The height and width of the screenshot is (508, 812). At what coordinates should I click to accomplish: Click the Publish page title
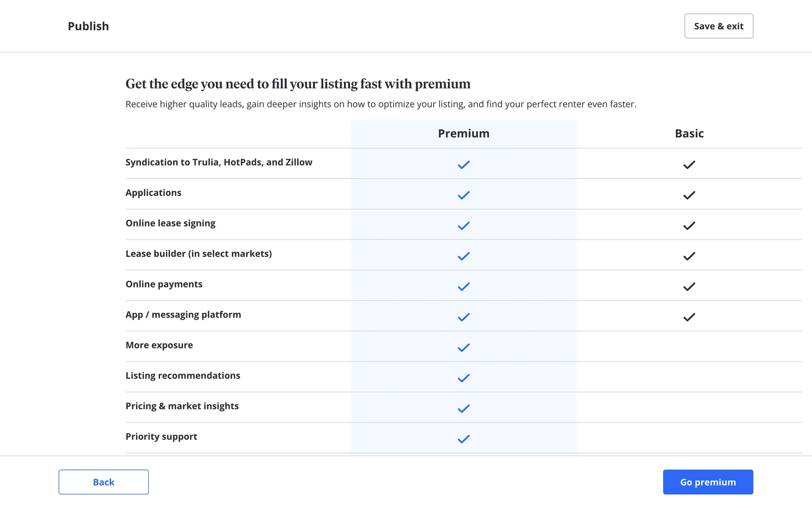(x=88, y=26)
